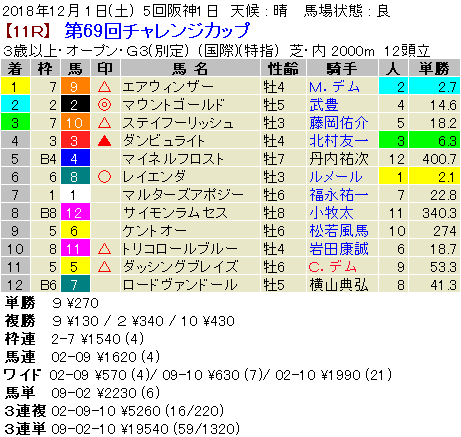461x437 pixels.
Task: Click horse name レイエンダ
Action: [154, 177]
